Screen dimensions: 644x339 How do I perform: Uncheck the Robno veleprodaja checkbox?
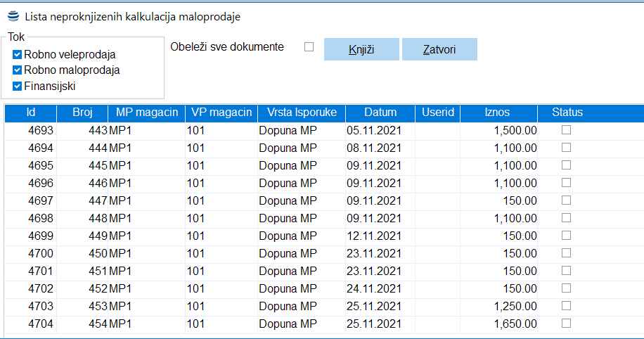click(x=18, y=54)
